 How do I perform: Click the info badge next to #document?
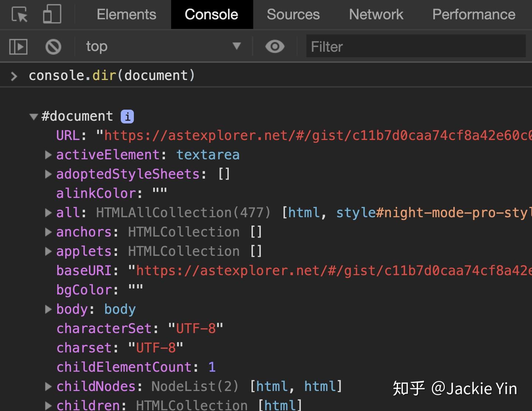(127, 117)
